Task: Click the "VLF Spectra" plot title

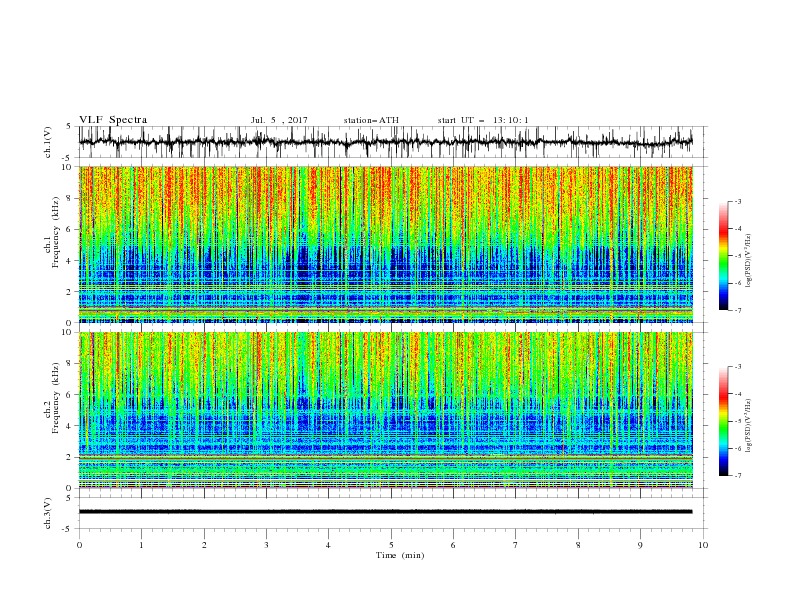Action: click(x=113, y=120)
